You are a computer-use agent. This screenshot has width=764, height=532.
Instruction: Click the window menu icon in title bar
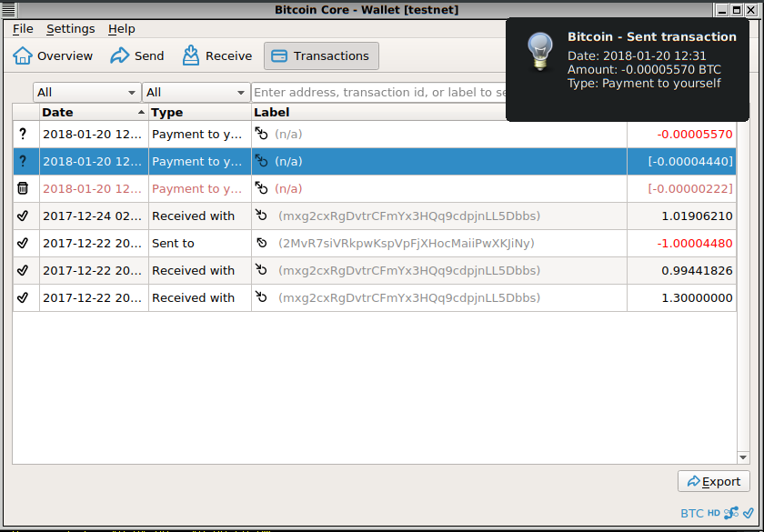coord(8,9)
